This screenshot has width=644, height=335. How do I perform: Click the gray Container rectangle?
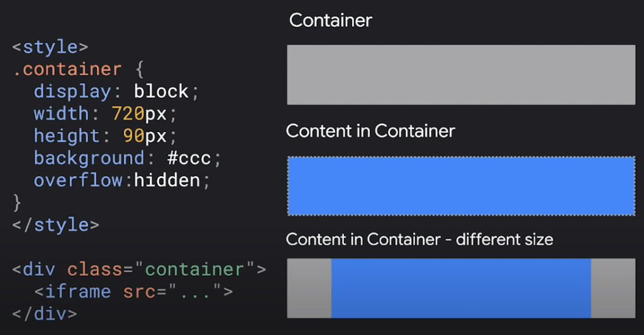coord(461,75)
